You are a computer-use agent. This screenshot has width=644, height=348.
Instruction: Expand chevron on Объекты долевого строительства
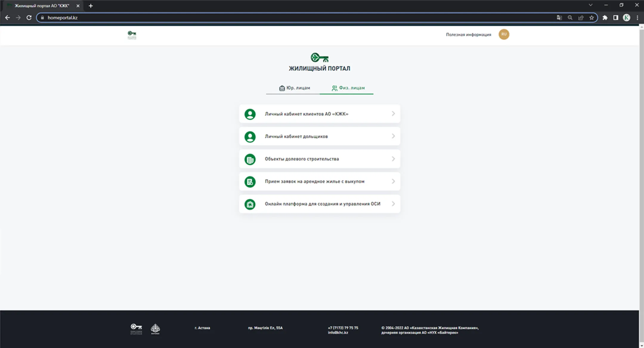(393, 159)
